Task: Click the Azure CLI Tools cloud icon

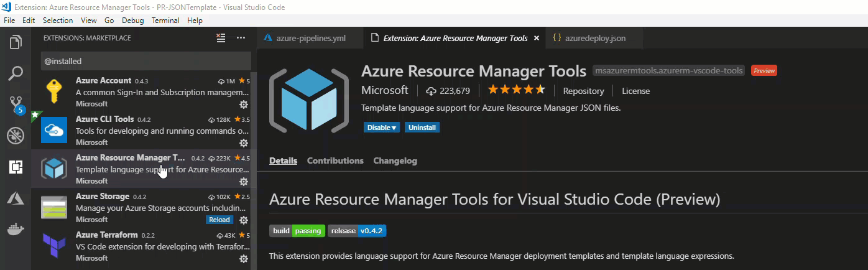Action: [53, 130]
